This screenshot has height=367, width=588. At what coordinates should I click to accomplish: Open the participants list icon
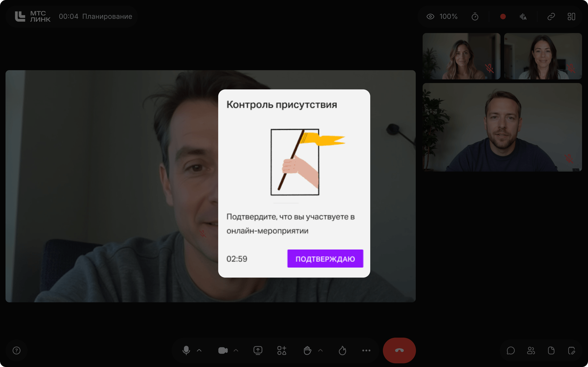[x=531, y=350]
